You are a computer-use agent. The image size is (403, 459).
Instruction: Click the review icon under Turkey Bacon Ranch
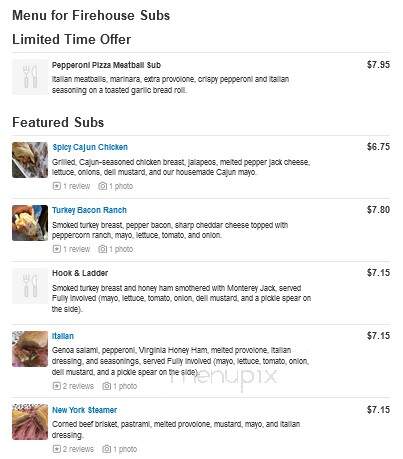(x=57, y=249)
